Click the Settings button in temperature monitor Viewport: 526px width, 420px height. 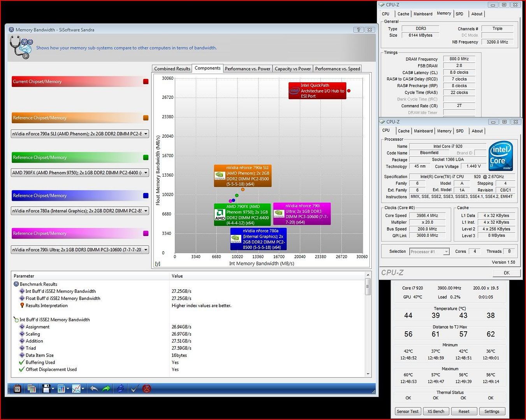[492, 411]
